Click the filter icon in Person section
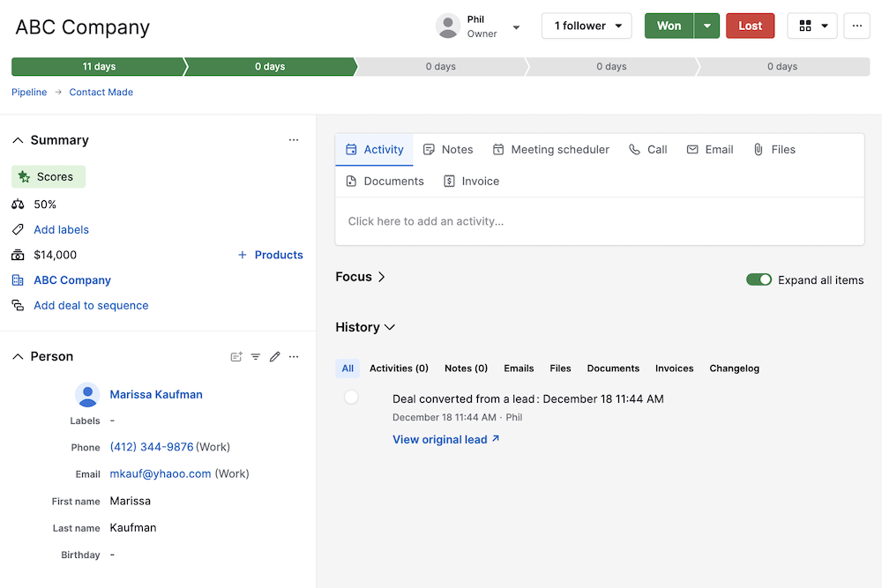The width and height of the screenshot is (882, 588). [x=256, y=357]
